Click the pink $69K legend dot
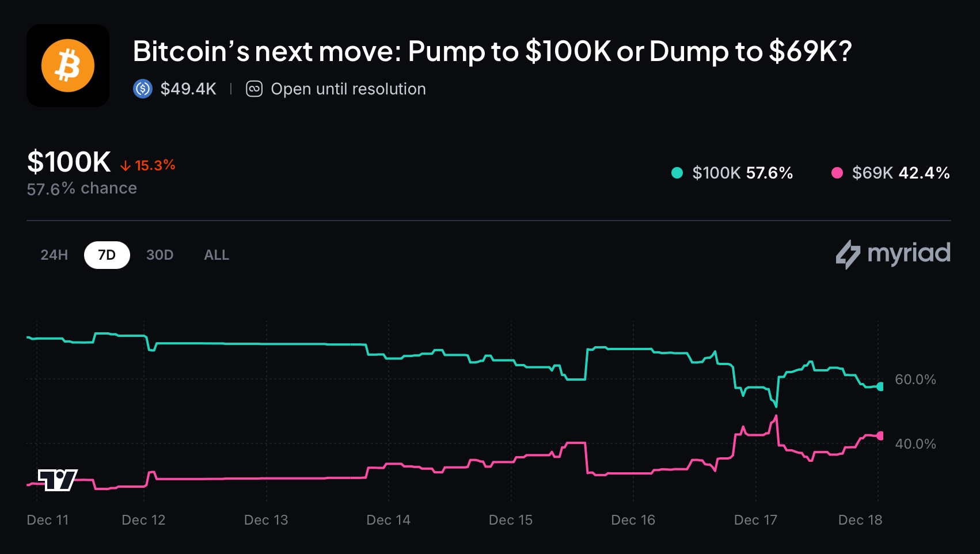This screenshot has height=554, width=980. (x=838, y=172)
